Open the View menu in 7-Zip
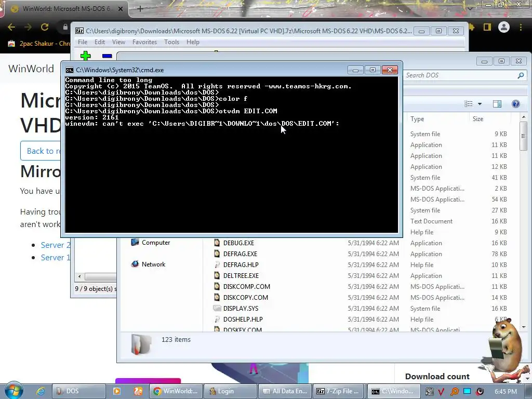 [118, 42]
